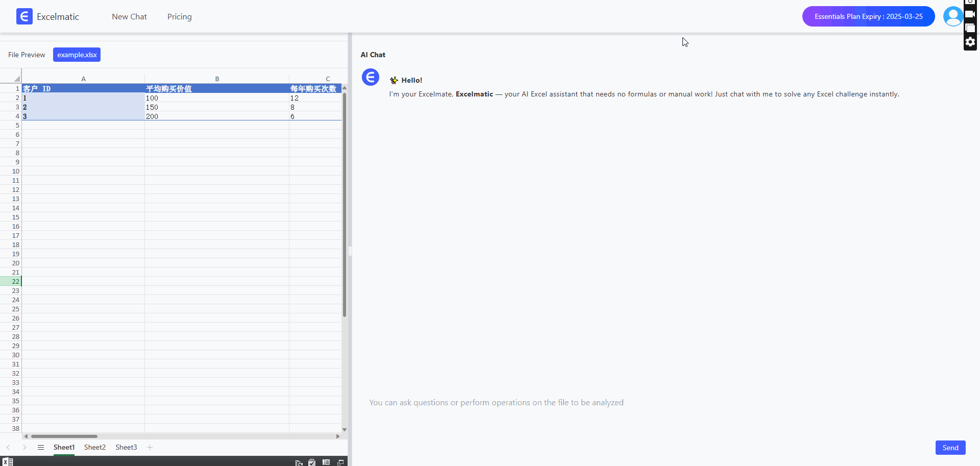Image resolution: width=980 pixels, height=466 pixels.
Task: Click the add new sheet plus icon
Action: coord(150,447)
